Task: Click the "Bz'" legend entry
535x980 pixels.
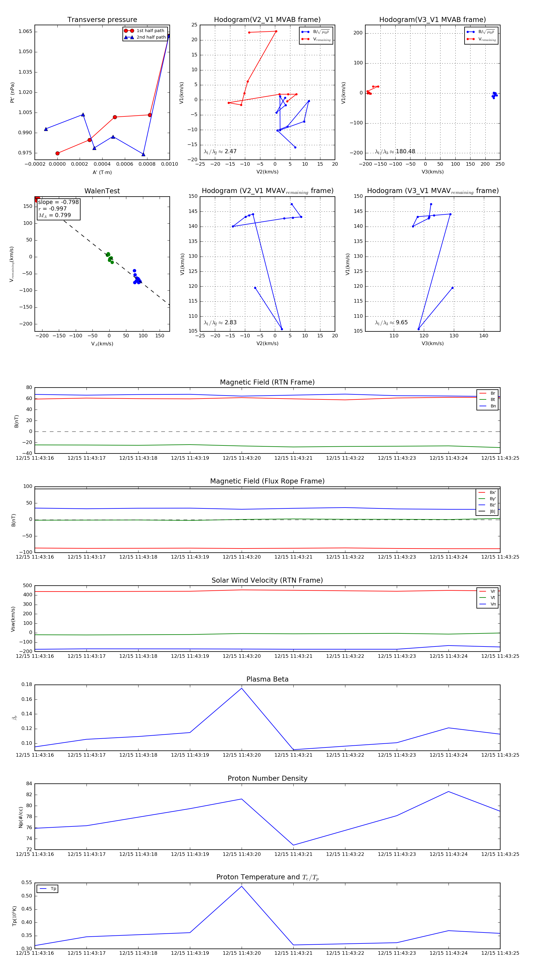Action: point(487,505)
